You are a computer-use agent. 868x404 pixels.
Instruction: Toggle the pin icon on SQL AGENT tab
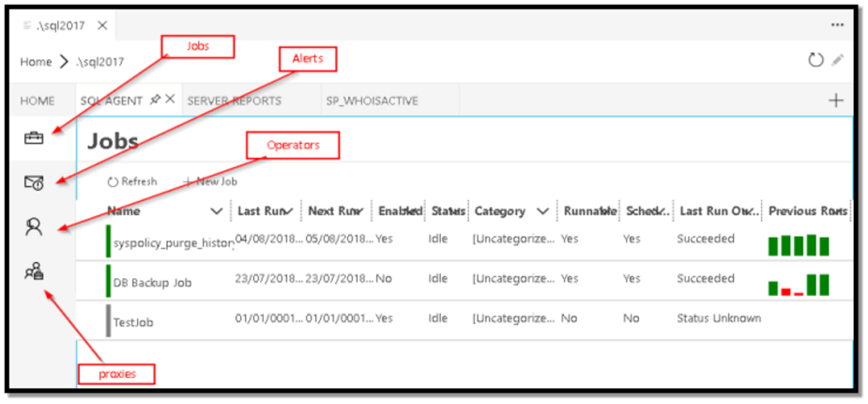[155, 100]
